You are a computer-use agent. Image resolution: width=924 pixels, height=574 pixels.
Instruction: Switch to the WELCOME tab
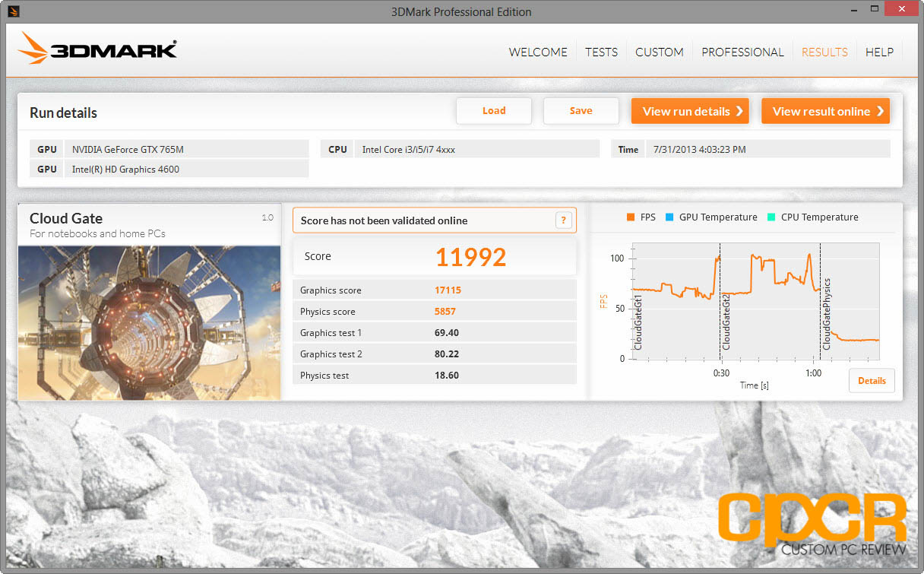pos(538,52)
